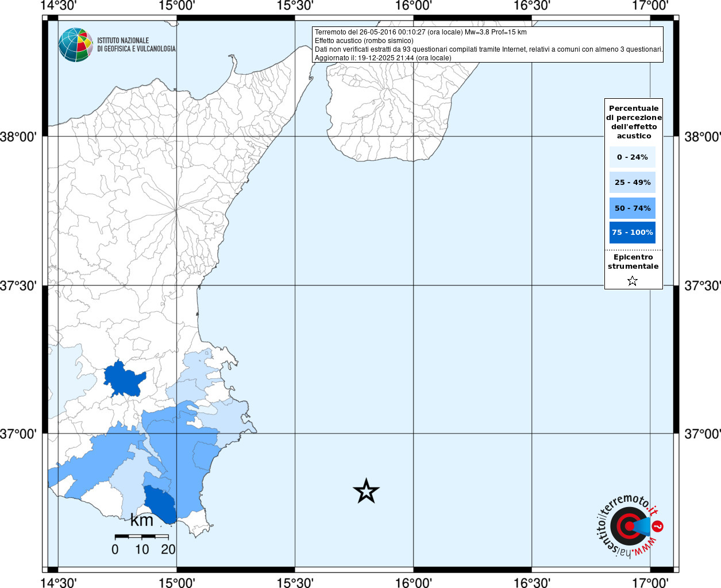This screenshot has width=721, height=588.
Task: Click the left axis label 37°00'
Action: (x=18, y=434)
